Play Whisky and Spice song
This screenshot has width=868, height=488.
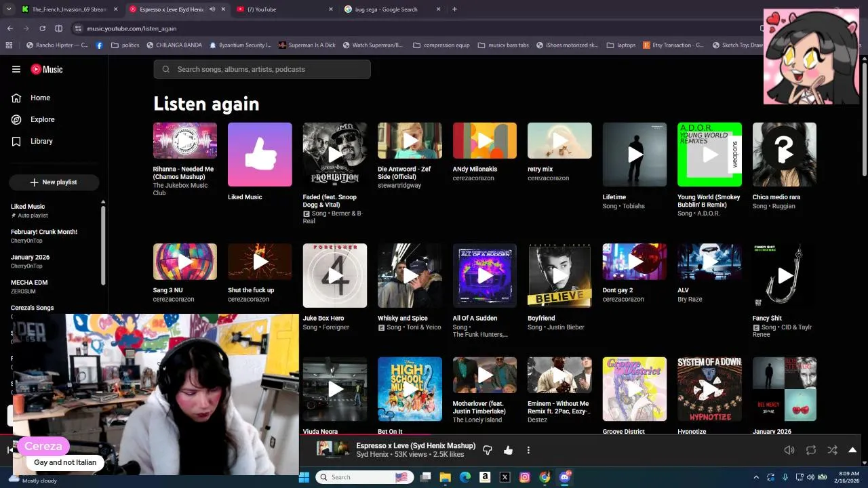click(410, 275)
